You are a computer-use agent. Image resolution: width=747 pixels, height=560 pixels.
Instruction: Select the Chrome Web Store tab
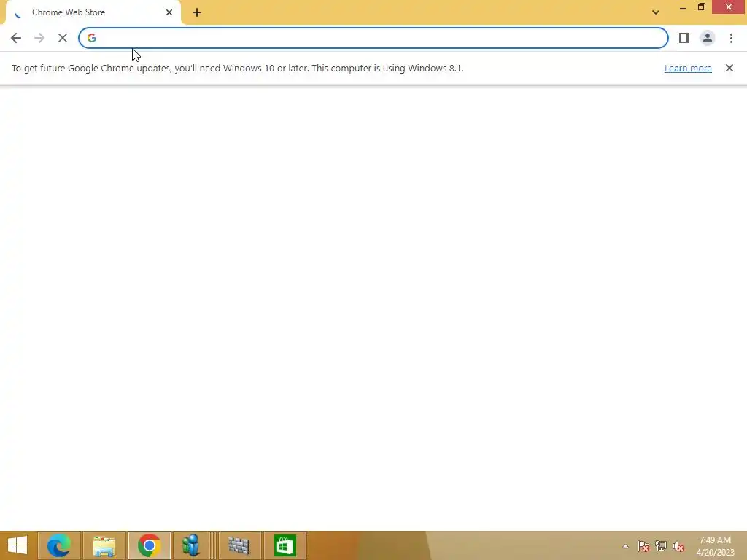(93, 12)
